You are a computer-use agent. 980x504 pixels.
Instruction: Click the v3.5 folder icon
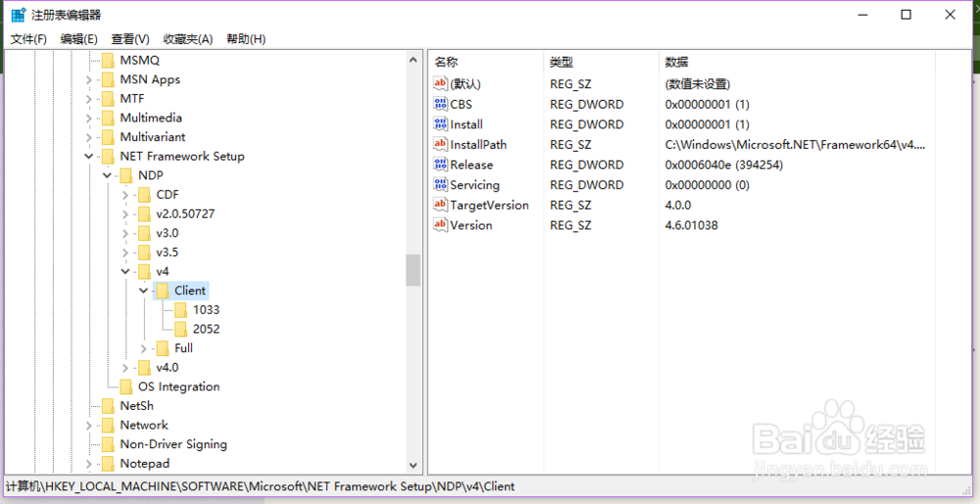pyautogui.click(x=144, y=252)
